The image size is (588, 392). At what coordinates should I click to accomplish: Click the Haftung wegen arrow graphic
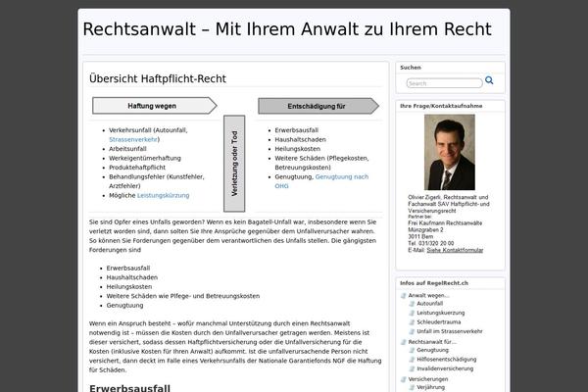(x=155, y=106)
